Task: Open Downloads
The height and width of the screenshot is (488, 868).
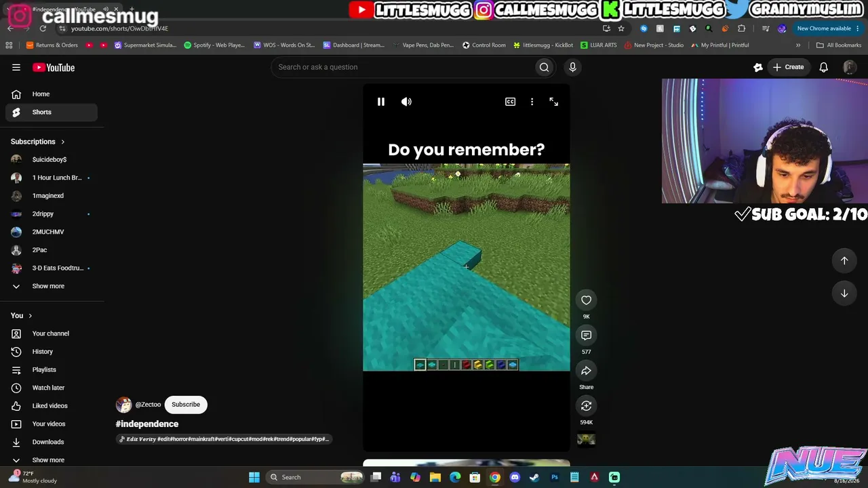Action: pos(52,442)
